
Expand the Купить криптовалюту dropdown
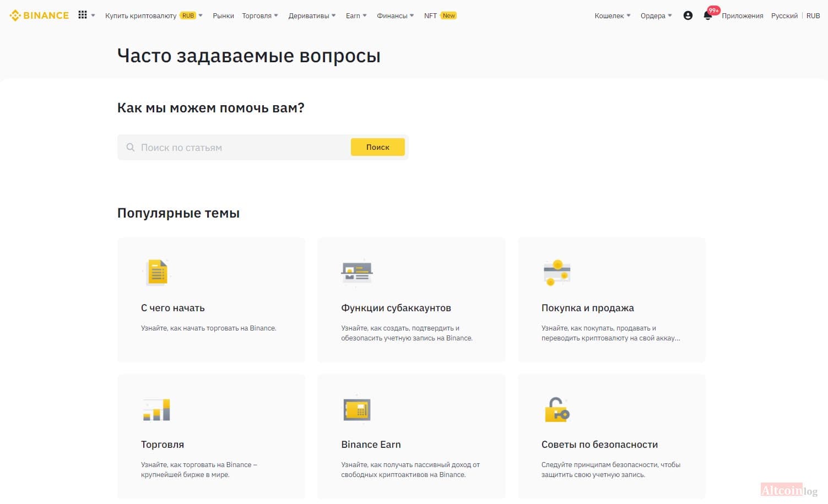154,15
